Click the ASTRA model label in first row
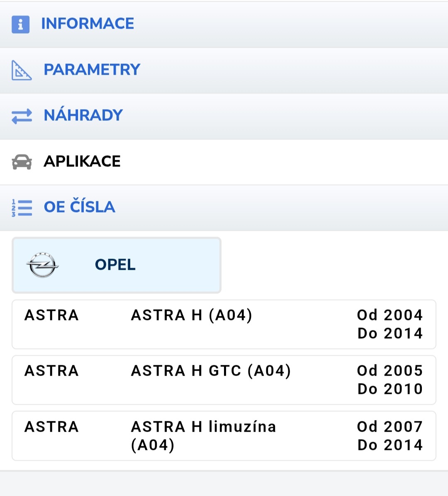This screenshot has width=448, height=496. [x=52, y=315]
